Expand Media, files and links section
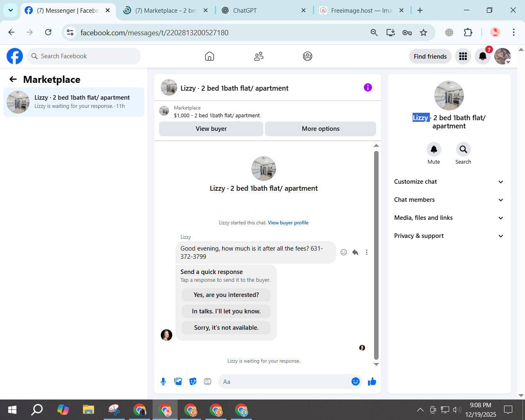525x420 pixels. point(449,218)
